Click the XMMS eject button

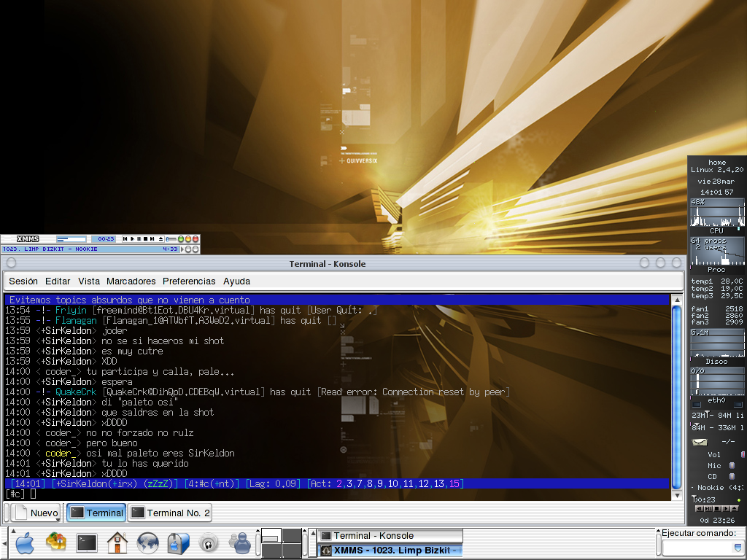(x=161, y=238)
